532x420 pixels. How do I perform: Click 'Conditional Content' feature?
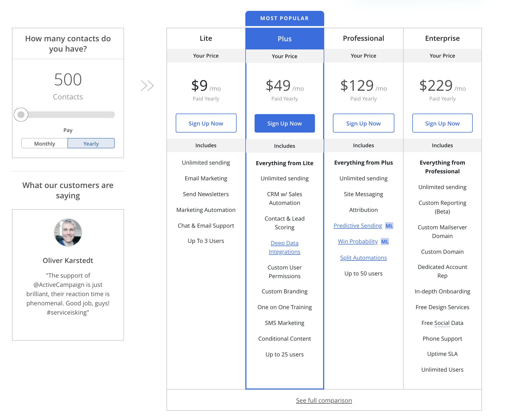click(x=284, y=339)
